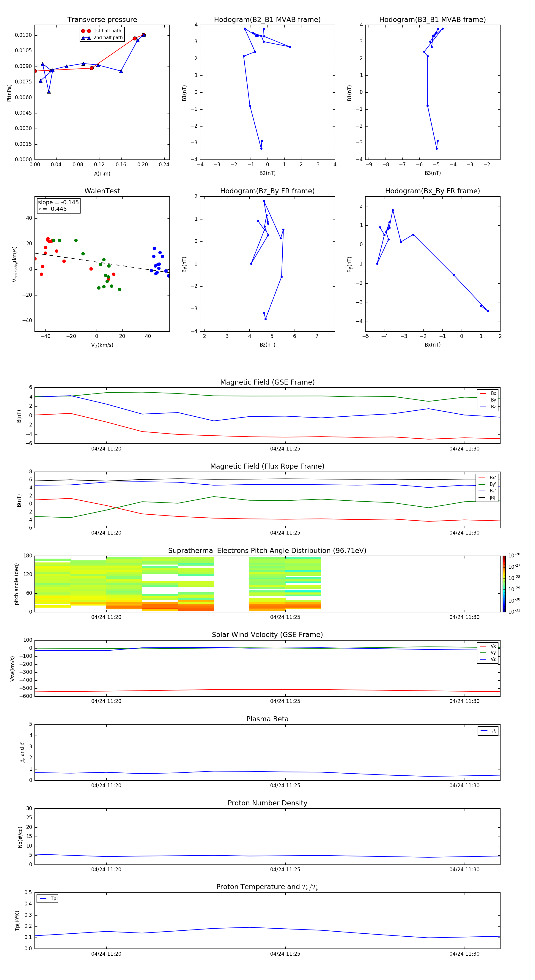Select the Vy legend entry in velocity panel
The width and height of the screenshot is (535, 980).
click(x=488, y=652)
